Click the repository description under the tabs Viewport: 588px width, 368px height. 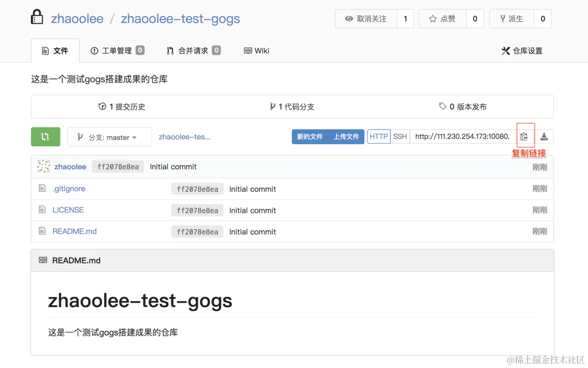[x=99, y=79]
